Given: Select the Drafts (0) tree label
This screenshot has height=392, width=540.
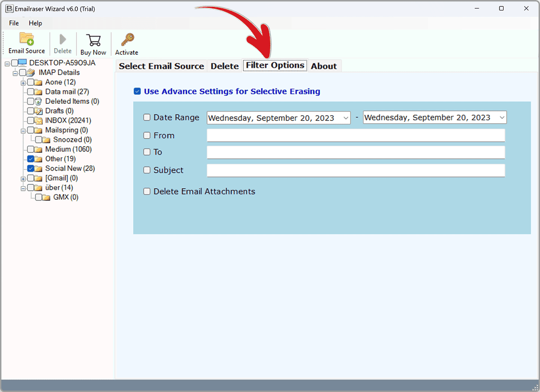Looking at the screenshot, I should tap(59, 111).
